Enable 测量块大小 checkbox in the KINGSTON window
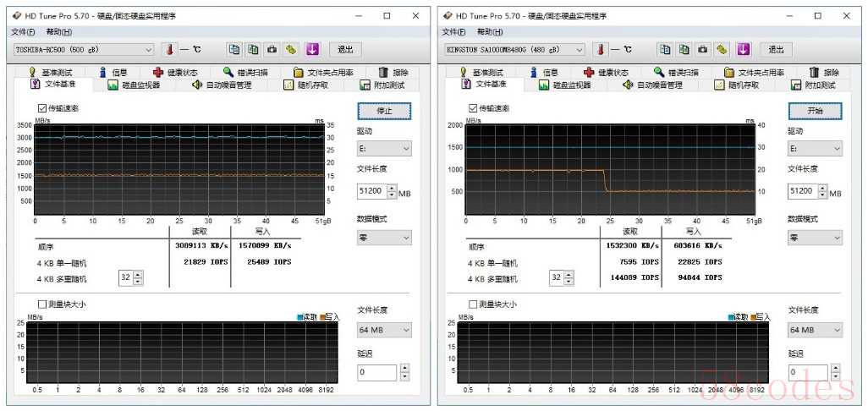 click(473, 304)
